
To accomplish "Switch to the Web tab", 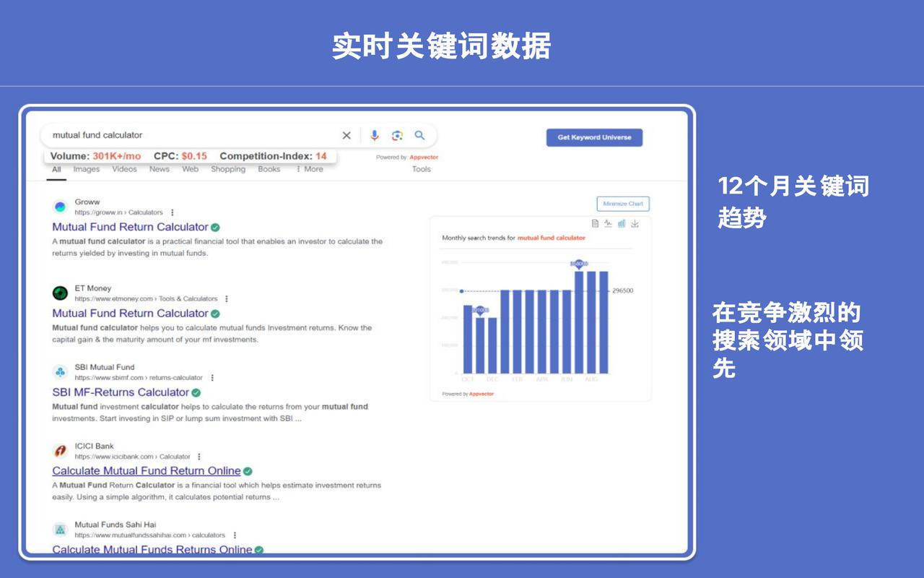I will (190, 169).
